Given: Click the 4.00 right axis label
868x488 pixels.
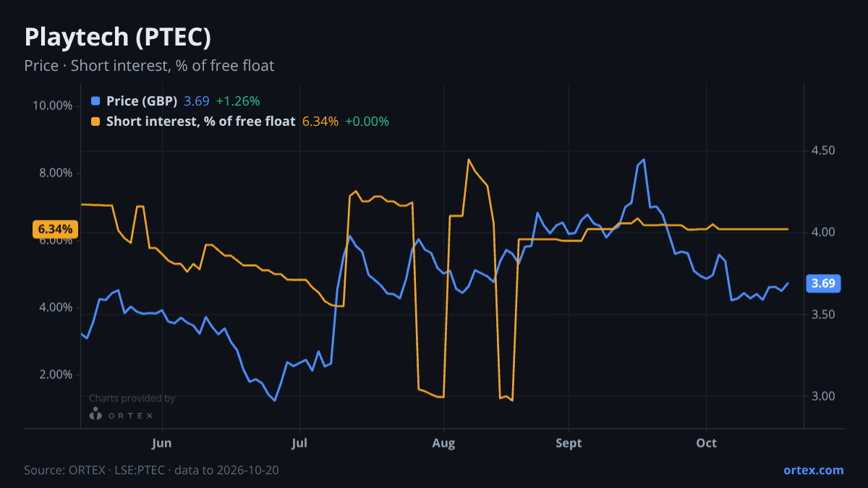Looking at the screenshot, I should click(x=824, y=232).
